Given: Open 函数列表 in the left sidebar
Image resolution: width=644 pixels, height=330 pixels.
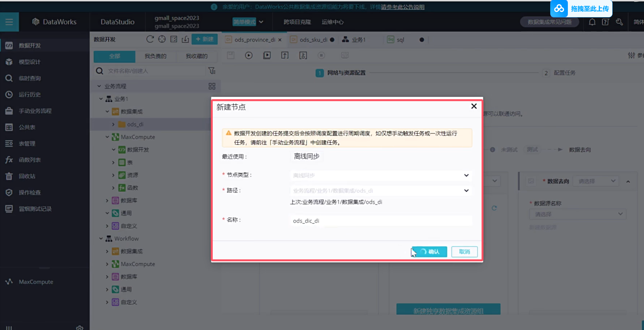Looking at the screenshot, I should (x=30, y=160).
